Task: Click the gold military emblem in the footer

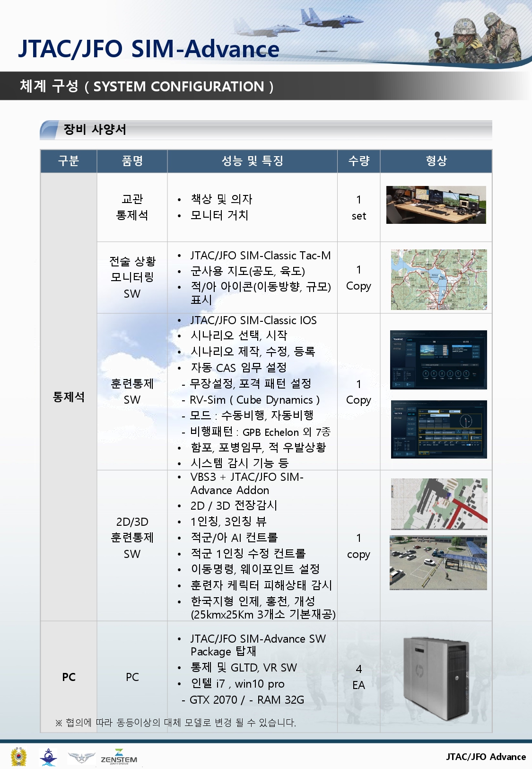Action: pos(19,757)
